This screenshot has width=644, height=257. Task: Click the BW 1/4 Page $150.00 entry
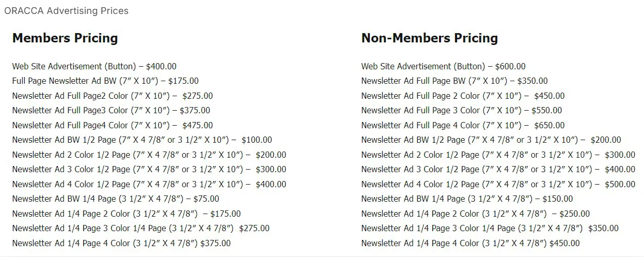(467, 199)
